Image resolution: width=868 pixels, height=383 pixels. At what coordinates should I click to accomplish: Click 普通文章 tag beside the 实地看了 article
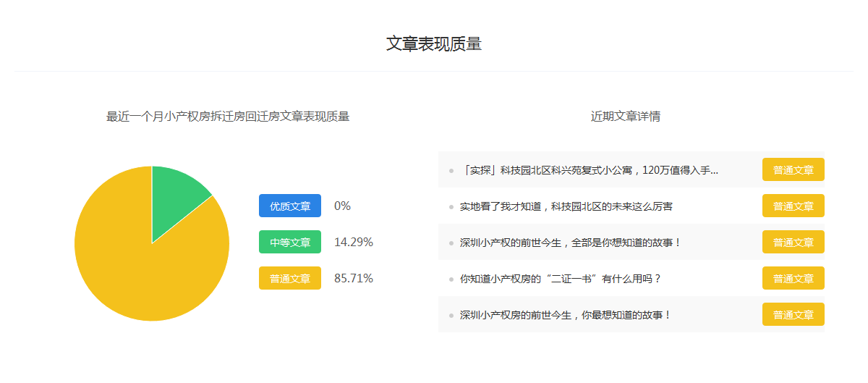coord(793,206)
